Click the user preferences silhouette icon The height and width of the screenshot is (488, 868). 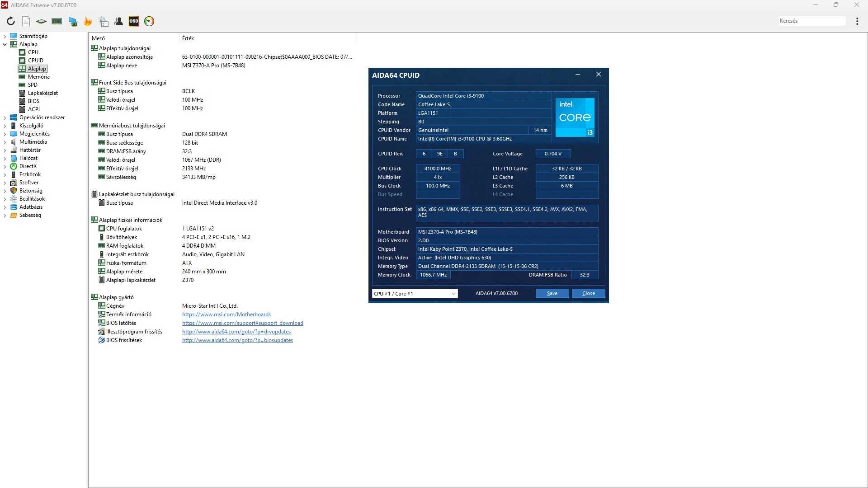tap(118, 21)
